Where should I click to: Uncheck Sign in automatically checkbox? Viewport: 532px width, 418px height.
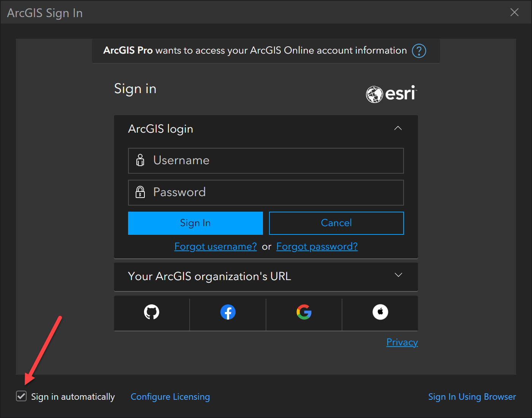(x=21, y=396)
